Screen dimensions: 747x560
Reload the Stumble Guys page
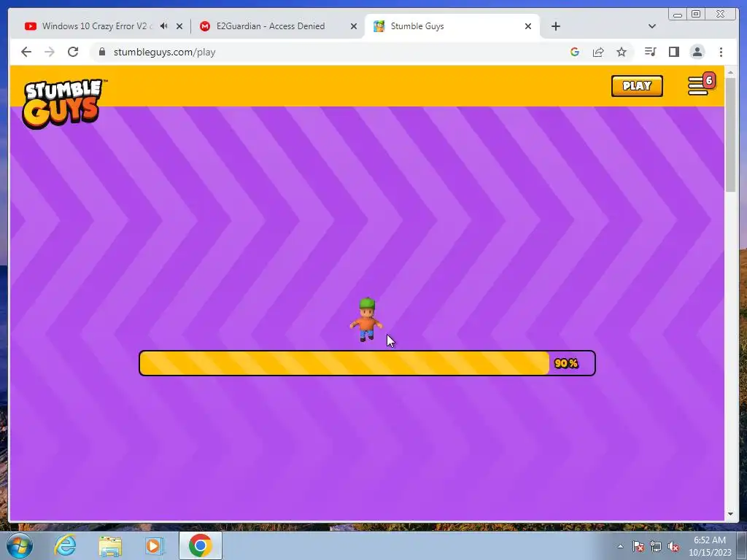coord(73,52)
